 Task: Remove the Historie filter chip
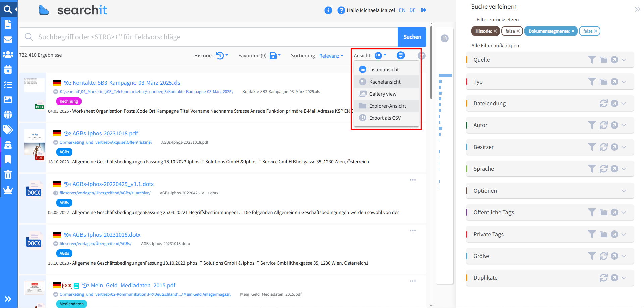(495, 31)
